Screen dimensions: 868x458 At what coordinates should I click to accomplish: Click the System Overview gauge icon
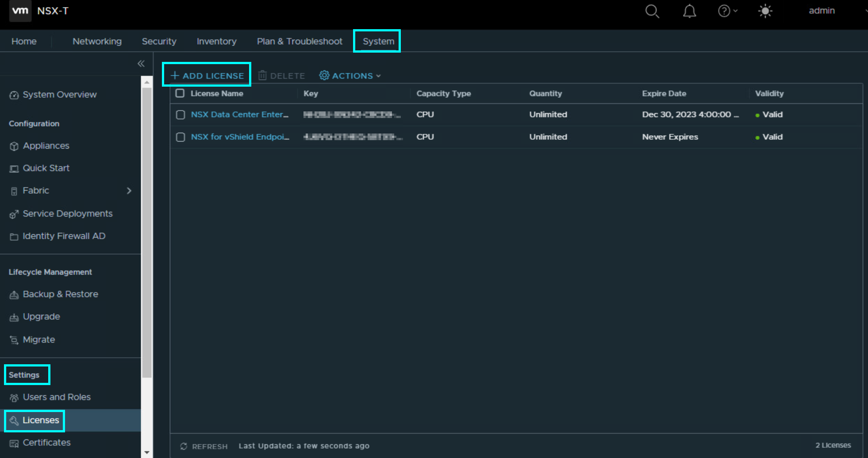click(14, 95)
